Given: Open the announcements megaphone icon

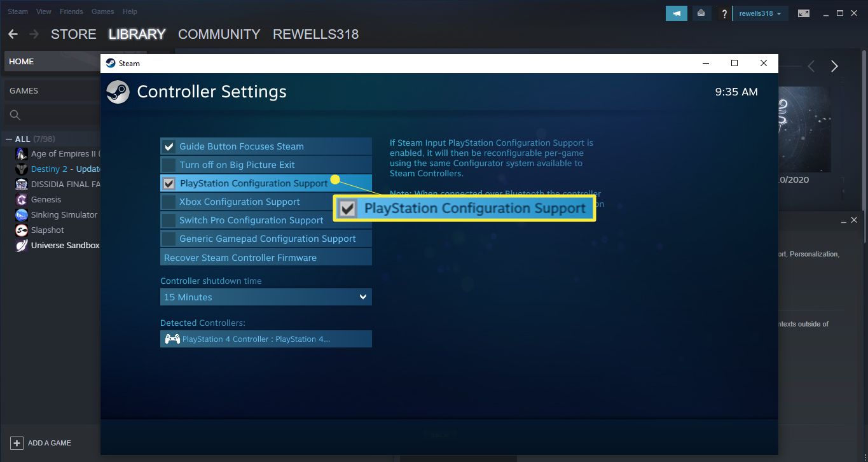Looking at the screenshot, I should (677, 13).
